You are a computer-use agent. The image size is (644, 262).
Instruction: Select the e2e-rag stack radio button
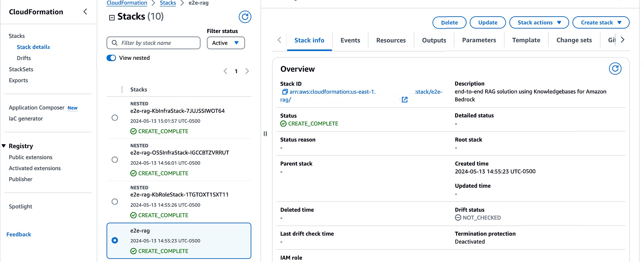click(115, 240)
